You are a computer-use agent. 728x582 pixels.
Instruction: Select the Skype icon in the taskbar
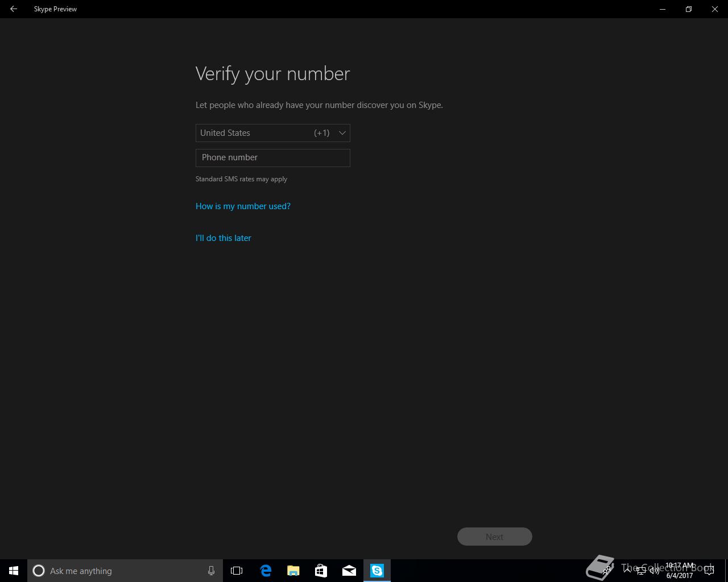click(377, 571)
